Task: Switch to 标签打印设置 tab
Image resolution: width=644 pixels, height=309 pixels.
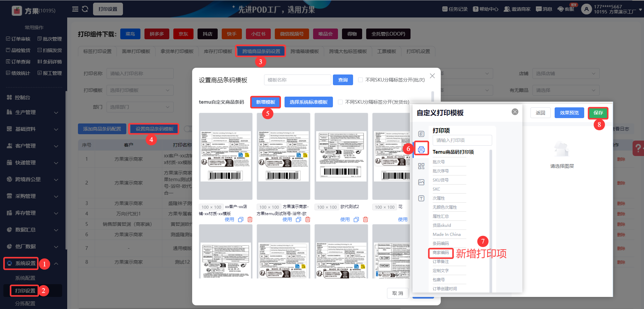Action: click(97, 51)
